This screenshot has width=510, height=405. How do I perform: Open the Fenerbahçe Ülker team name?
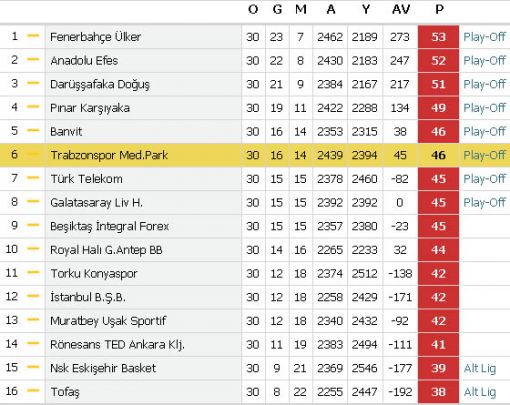tap(95, 37)
